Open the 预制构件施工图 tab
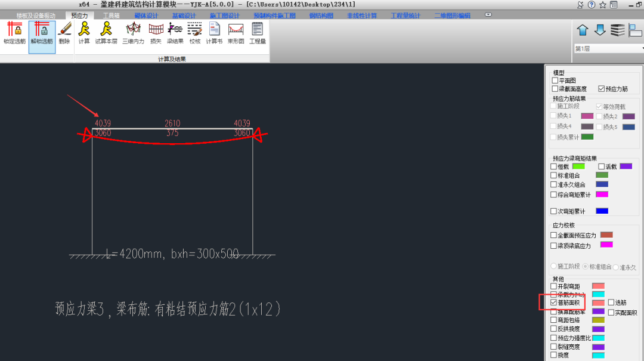 coord(275,16)
